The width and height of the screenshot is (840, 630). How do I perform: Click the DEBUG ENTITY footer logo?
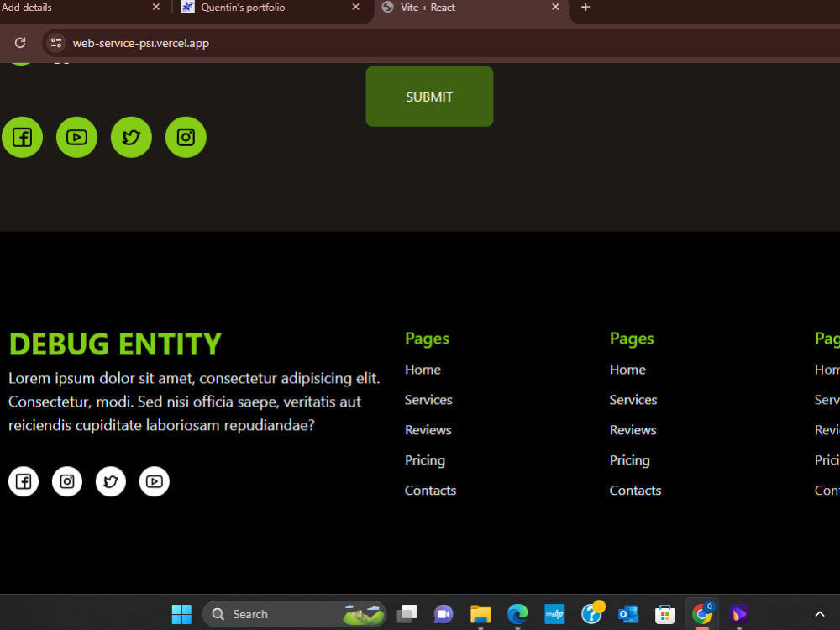(x=115, y=344)
